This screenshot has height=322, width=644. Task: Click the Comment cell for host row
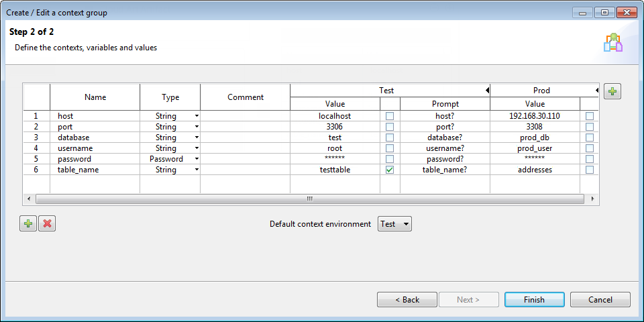246,116
